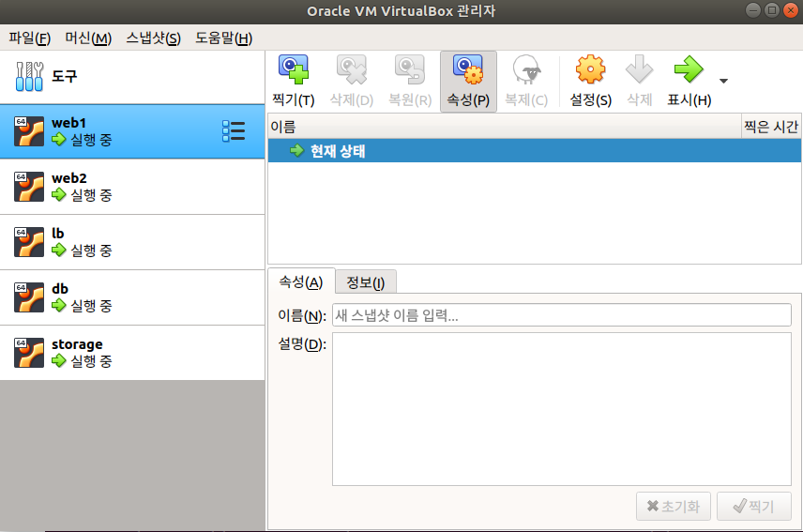The height and width of the screenshot is (532, 803).
Task: Open the Help (도움말) menu
Action: (x=224, y=38)
